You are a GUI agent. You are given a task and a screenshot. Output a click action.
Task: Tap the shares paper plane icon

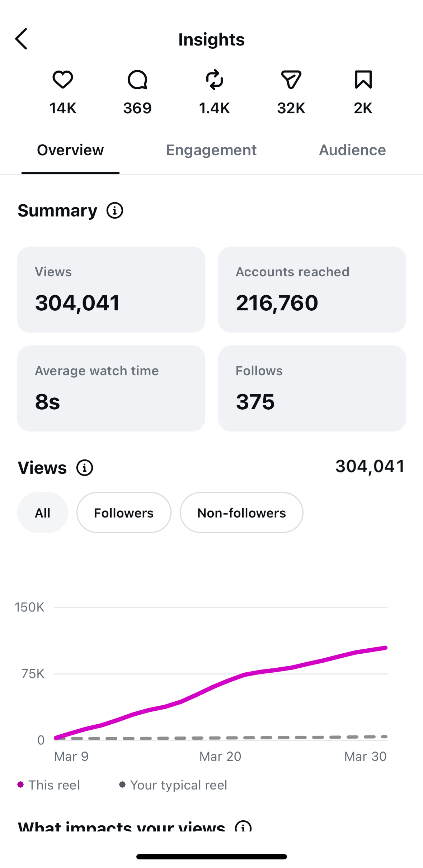click(x=291, y=80)
